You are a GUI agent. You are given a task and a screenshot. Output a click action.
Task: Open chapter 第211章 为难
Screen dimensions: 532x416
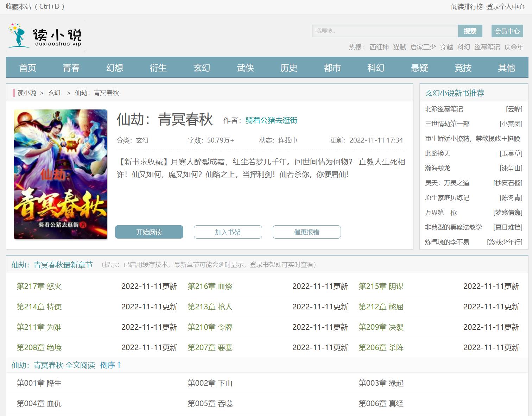(39, 327)
